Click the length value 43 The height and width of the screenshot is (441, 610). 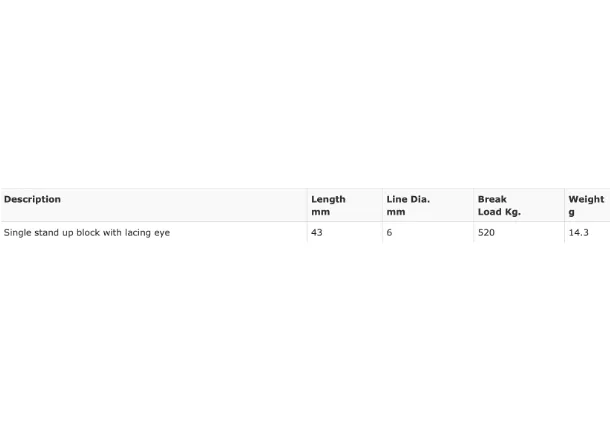[317, 233]
